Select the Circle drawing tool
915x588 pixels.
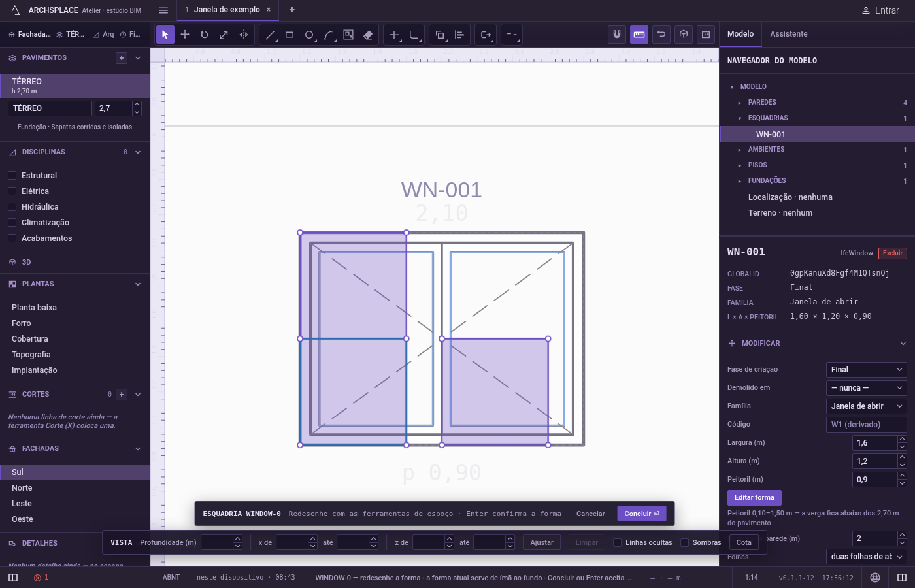[x=309, y=35]
